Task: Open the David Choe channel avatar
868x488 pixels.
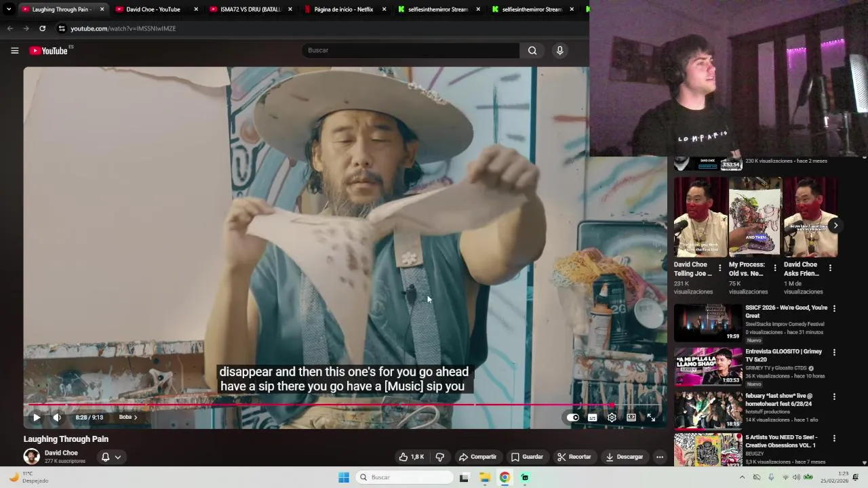Action: (x=31, y=456)
